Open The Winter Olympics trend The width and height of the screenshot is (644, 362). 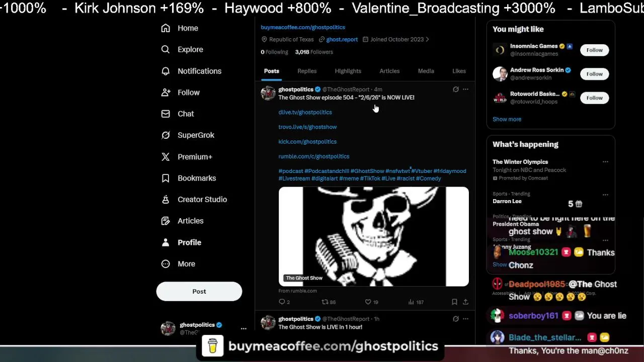coord(520,162)
